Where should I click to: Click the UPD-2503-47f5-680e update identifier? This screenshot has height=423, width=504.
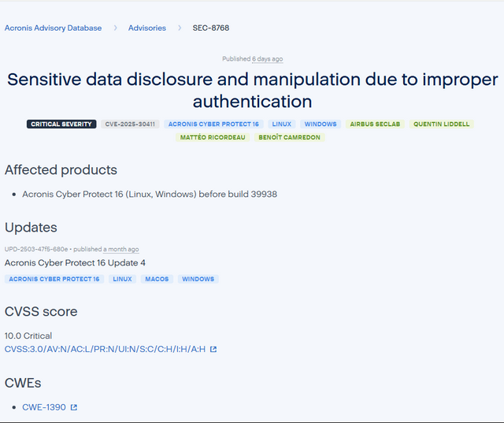36,249
